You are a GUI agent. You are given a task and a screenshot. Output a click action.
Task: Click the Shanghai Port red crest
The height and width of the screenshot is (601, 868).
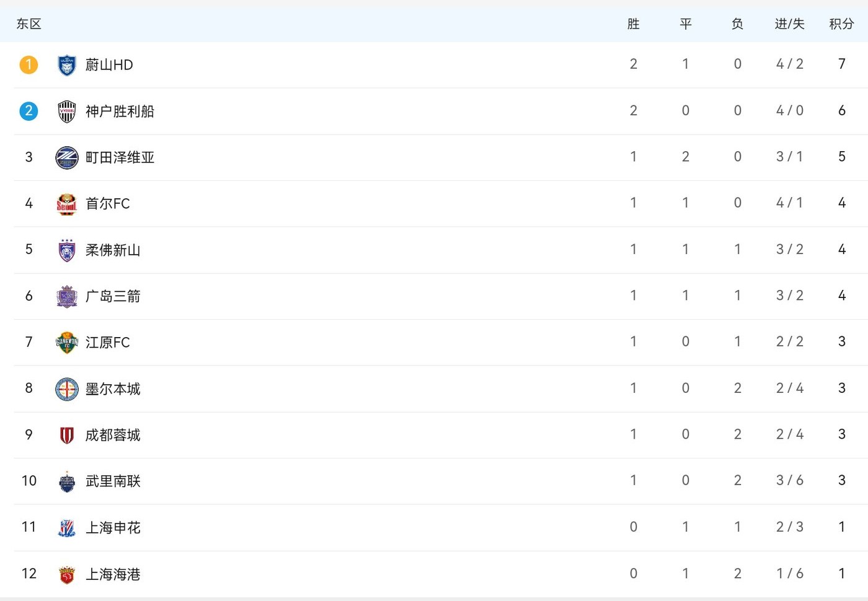66,574
